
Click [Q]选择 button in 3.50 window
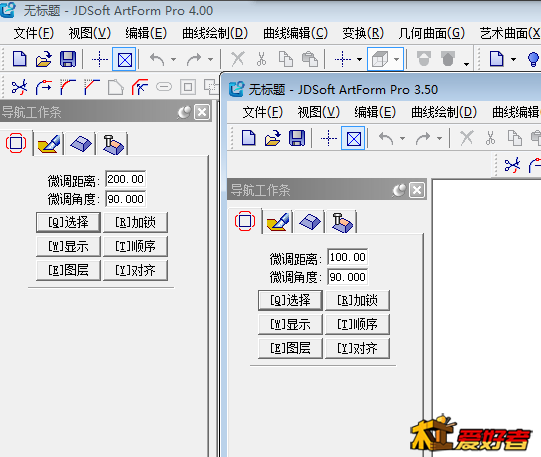coord(291,300)
